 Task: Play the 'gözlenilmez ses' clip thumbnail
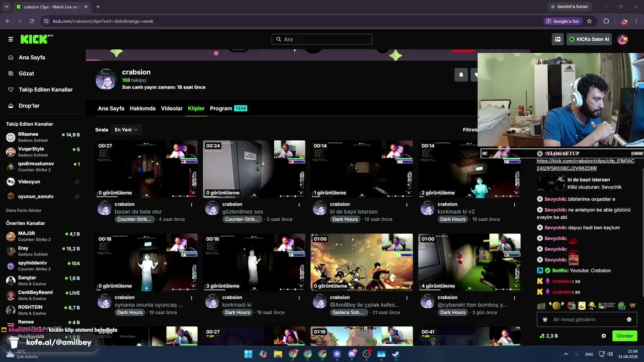254,169
